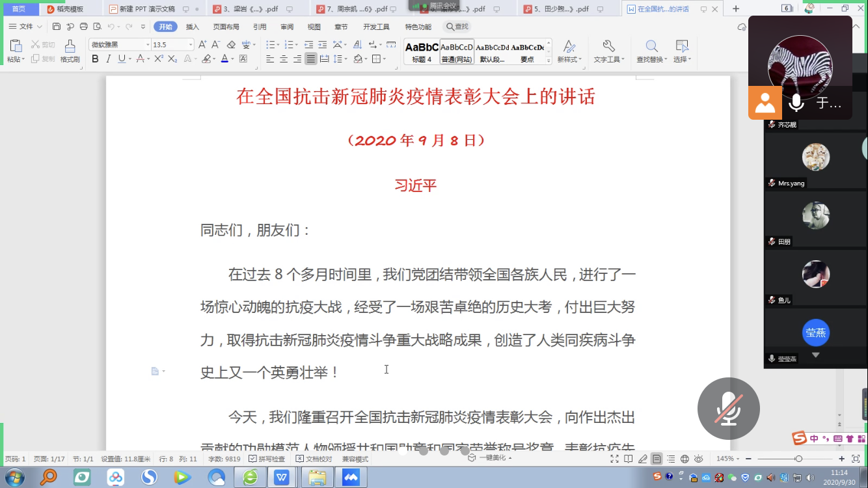
Task: Open print preview from quick access toolbar
Action: (x=97, y=27)
